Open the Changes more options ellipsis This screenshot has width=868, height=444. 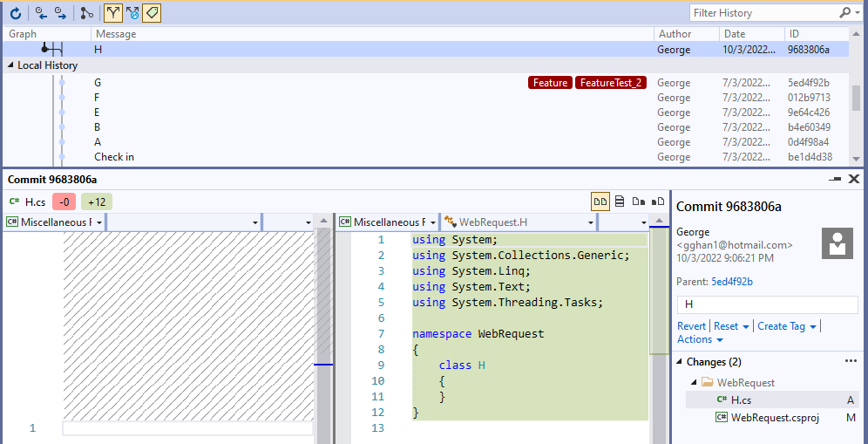tap(851, 361)
